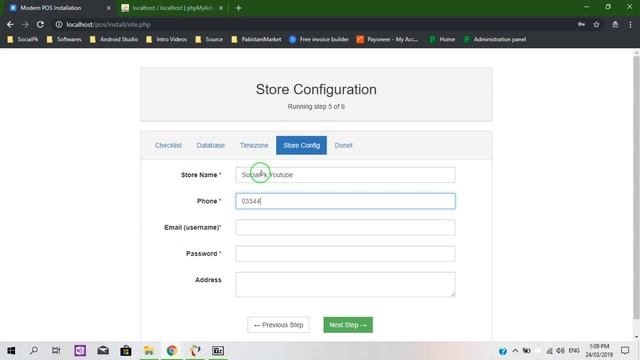The width and height of the screenshot is (640, 360).
Task: Go to the Timezone step tab
Action: click(254, 145)
